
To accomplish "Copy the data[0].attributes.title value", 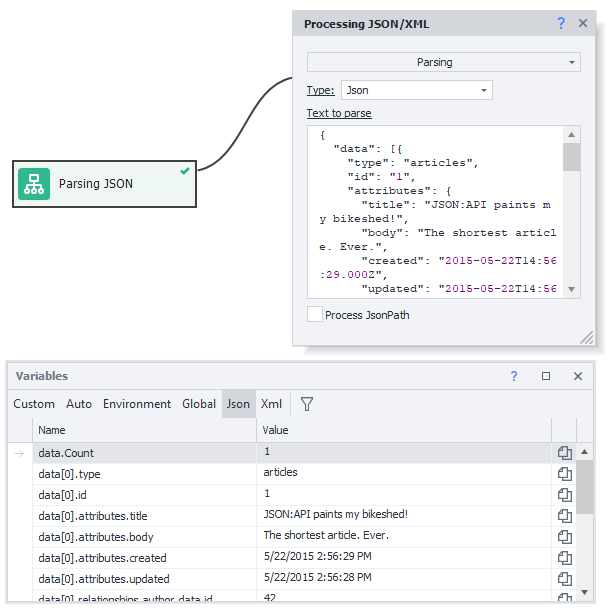I will [x=564, y=516].
